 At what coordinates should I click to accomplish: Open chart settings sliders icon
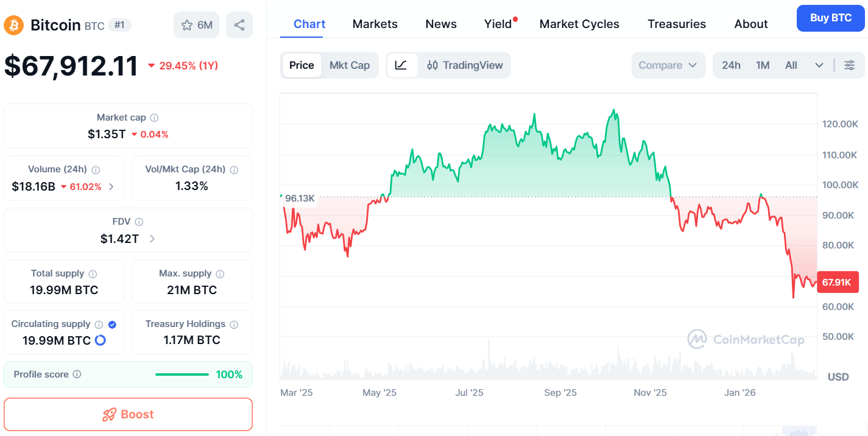click(x=850, y=65)
